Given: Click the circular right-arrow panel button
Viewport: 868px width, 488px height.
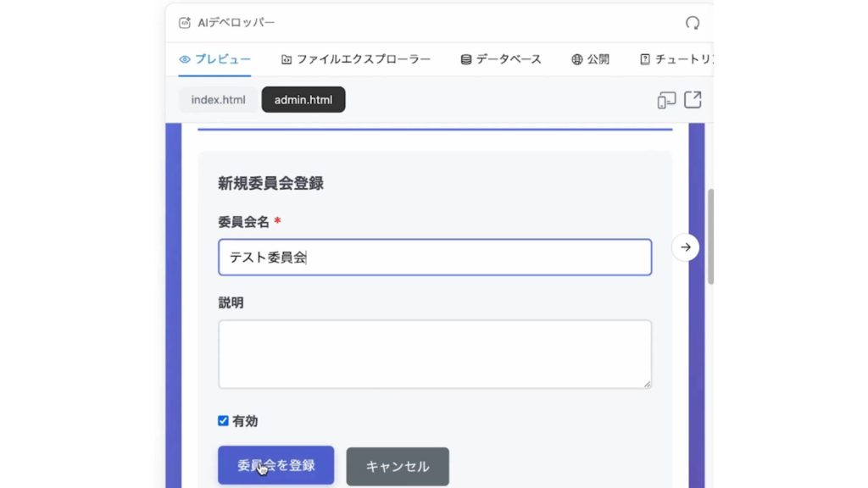Looking at the screenshot, I should tap(686, 247).
